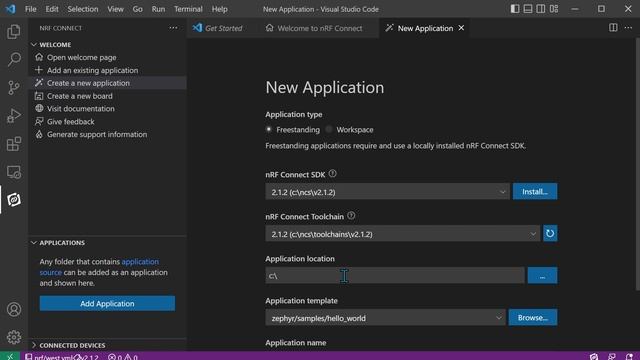Viewport: 640px width, 360px height.
Task: Click the editor vertical scrollbar
Action: point(637,163)
